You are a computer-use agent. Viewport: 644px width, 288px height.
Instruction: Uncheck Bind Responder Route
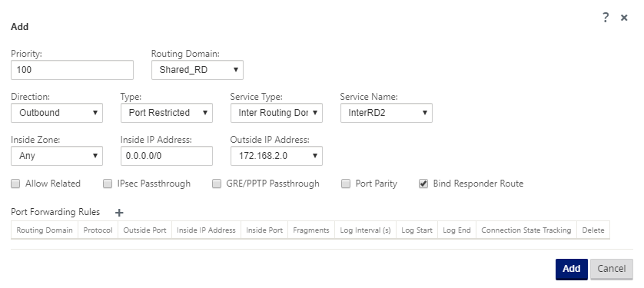tap(423, 184)
